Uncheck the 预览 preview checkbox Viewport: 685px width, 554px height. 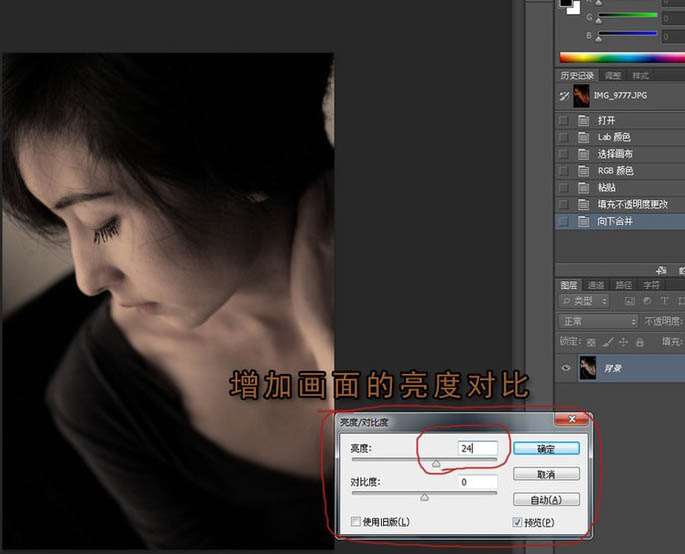click(x=516, y=522)
